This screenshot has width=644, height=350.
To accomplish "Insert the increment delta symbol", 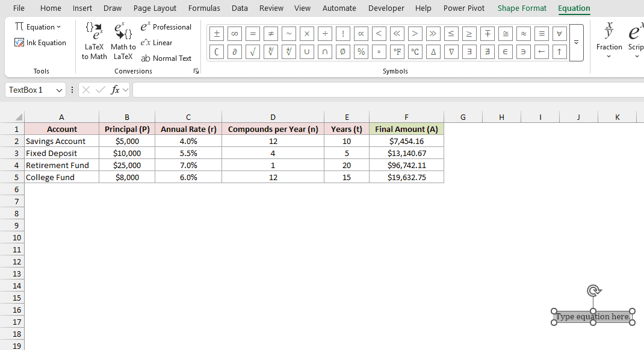I will [x=433, y=52].
